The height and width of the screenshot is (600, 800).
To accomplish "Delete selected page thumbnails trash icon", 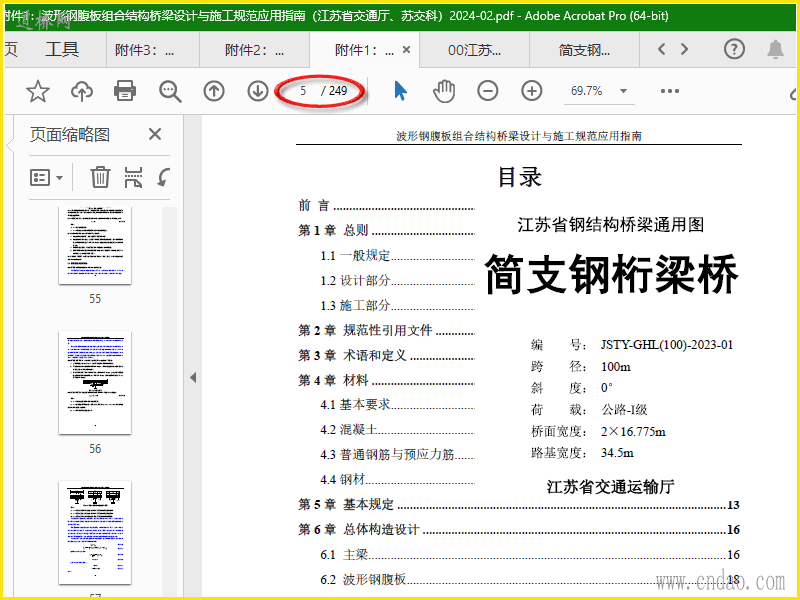I will [100, 177].
